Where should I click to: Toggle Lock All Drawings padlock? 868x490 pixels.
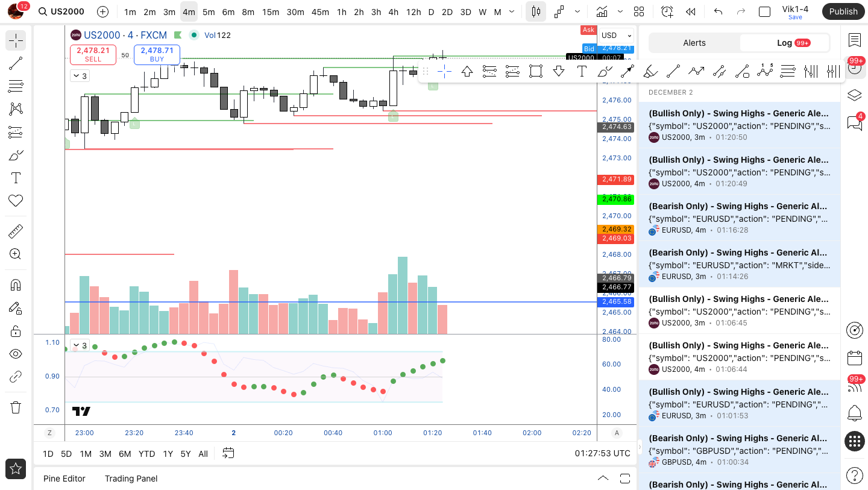[x=16, y=331]
